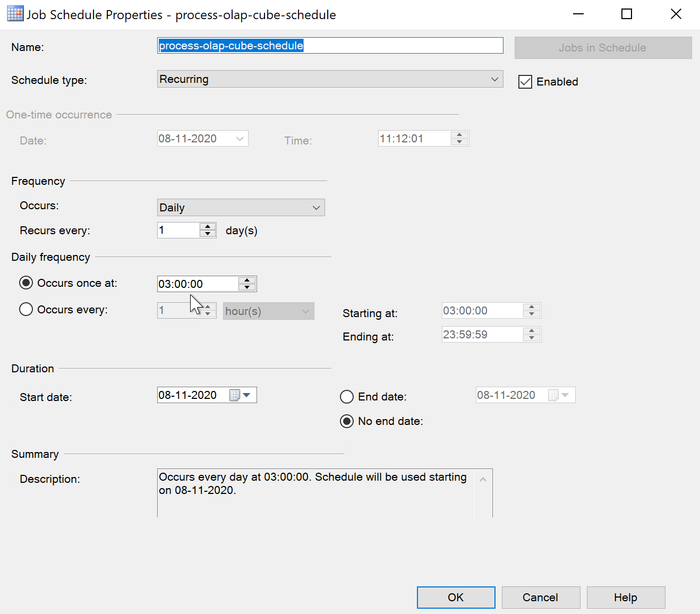Select the End date radio option
The width and height of the screenshot is (700, 614).
click(x=347, y=397)
